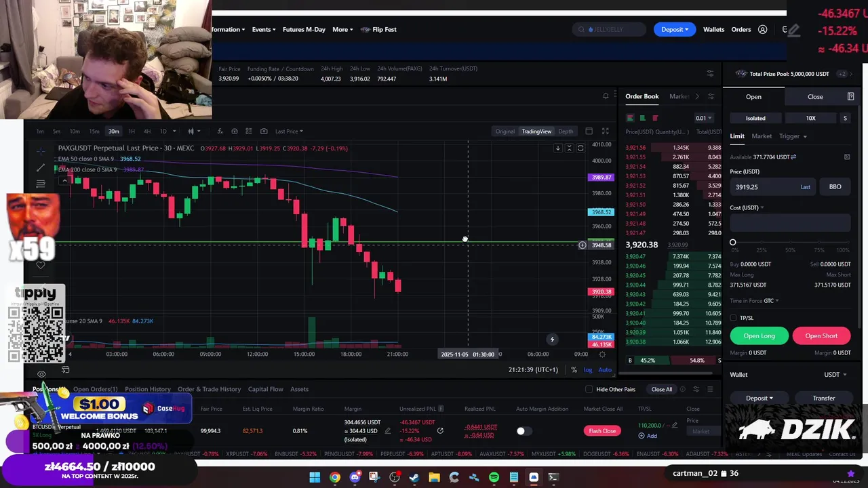This screenshot has width=868, height=488.
Task: Click the chart settings gear near time axis
Action: point(602,354)
